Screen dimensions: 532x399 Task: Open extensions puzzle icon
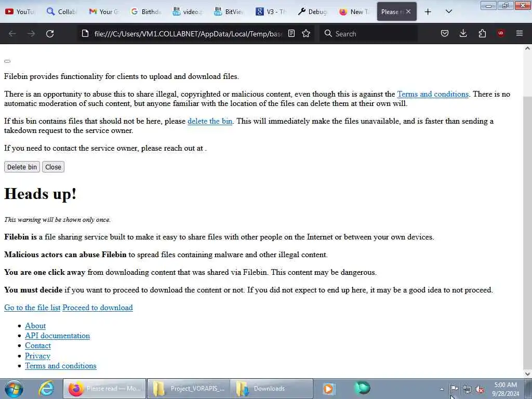click(482, 33)
